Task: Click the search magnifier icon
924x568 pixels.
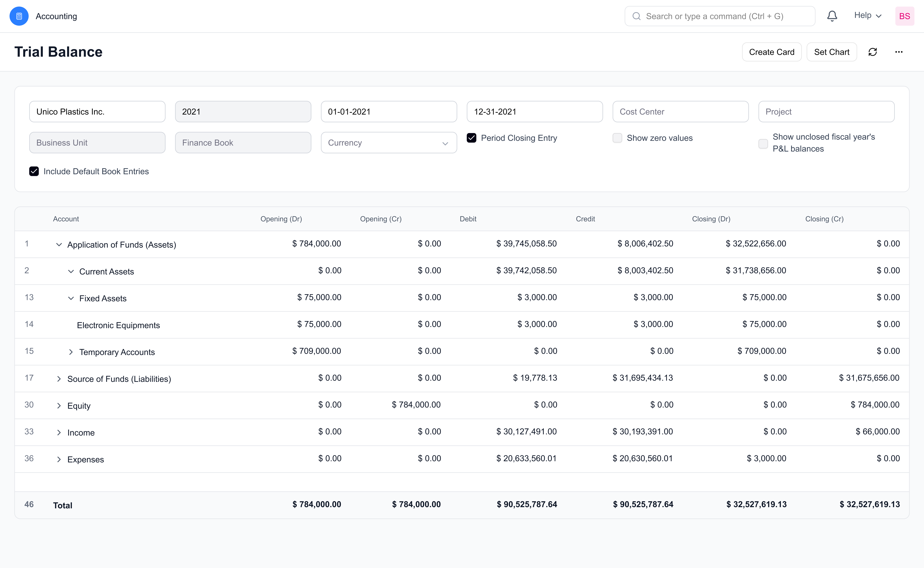Action: (636, 16)
